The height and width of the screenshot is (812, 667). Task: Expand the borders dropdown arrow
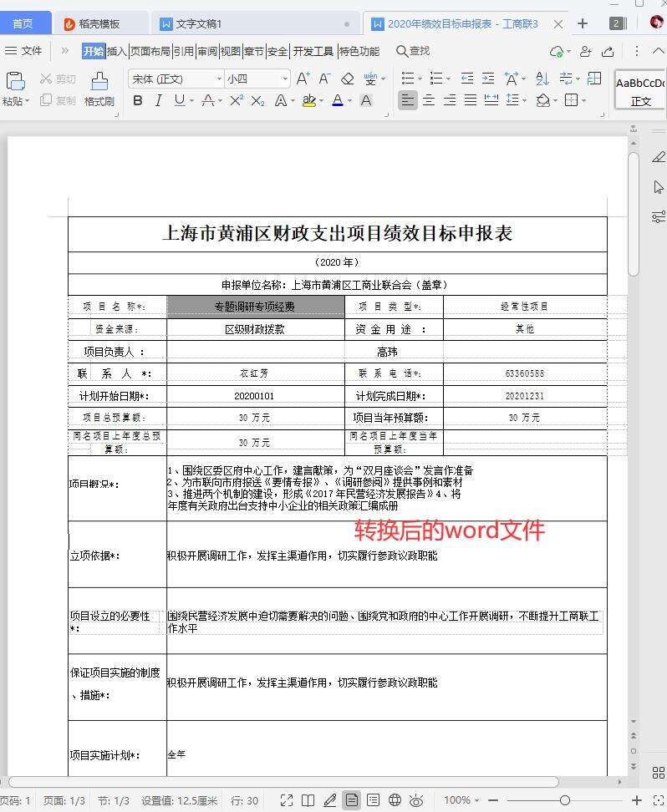(584, 100)
